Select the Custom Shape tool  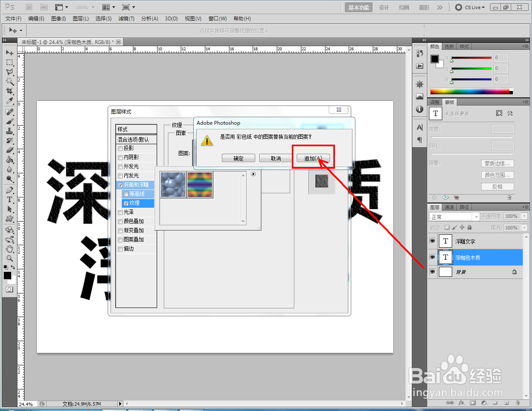click(x=10, y=219)
